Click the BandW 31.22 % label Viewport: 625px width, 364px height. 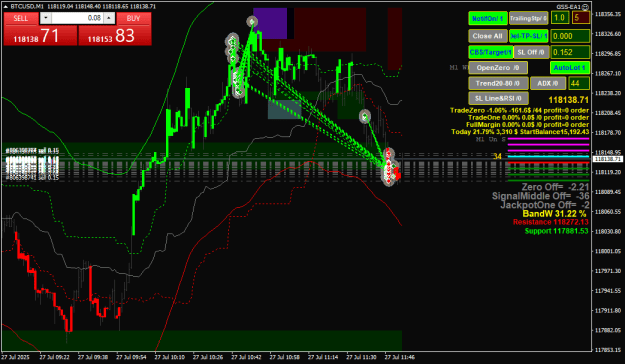pos(554,214)
